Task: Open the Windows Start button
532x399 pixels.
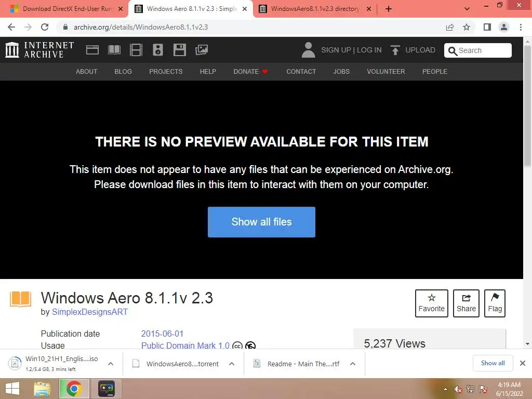Action: [12, 389]
